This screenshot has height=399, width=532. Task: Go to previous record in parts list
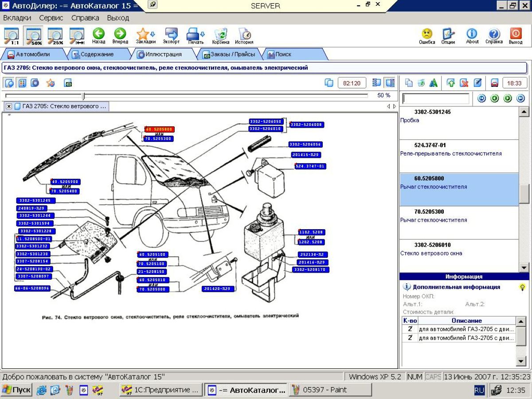(x=495, y=98)
